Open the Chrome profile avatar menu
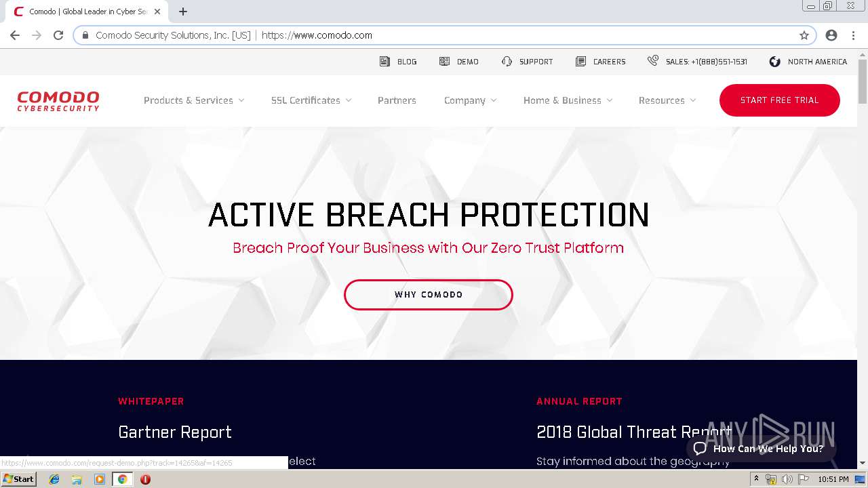 [831, 35]
